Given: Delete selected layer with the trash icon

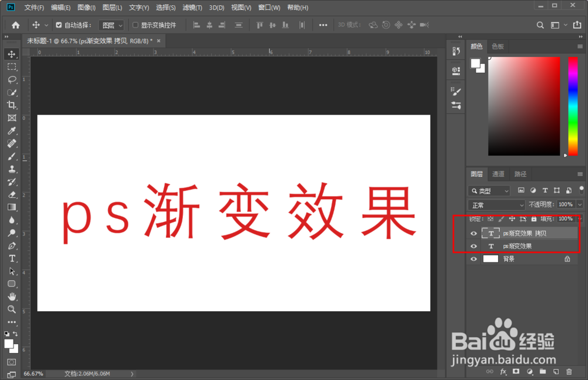Looking at the screenshot, I should pyautogui.click(x=569, y=371).
